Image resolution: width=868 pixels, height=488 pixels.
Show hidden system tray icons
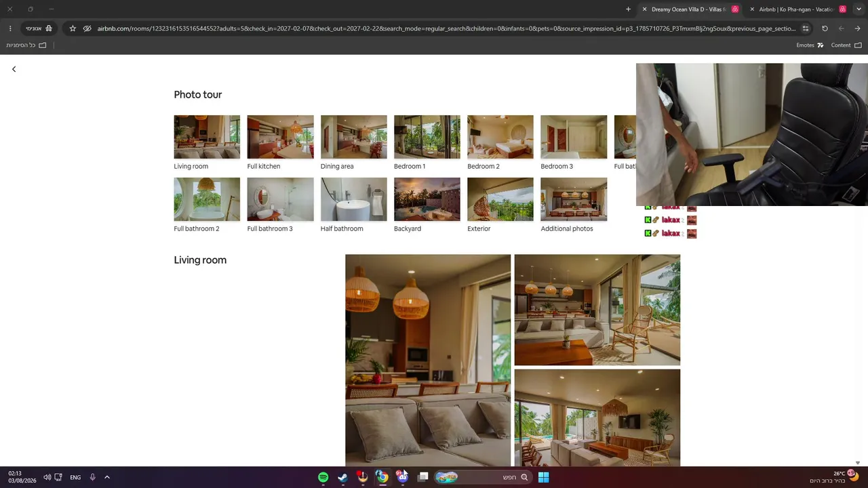[x=107, y=477]
